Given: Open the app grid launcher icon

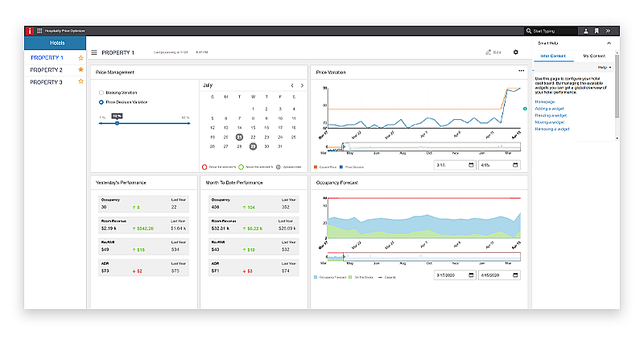Looking at the screenshot, I should coord(39,31).
